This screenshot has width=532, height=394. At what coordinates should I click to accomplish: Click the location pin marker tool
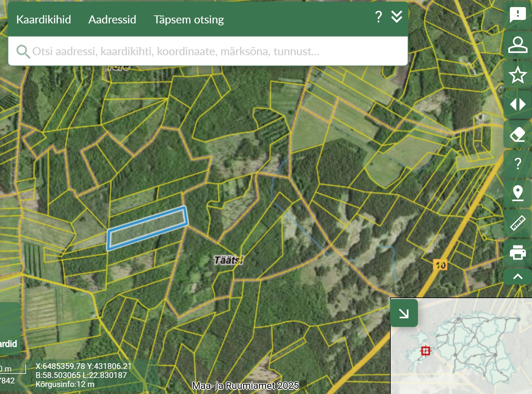(518, 193)
